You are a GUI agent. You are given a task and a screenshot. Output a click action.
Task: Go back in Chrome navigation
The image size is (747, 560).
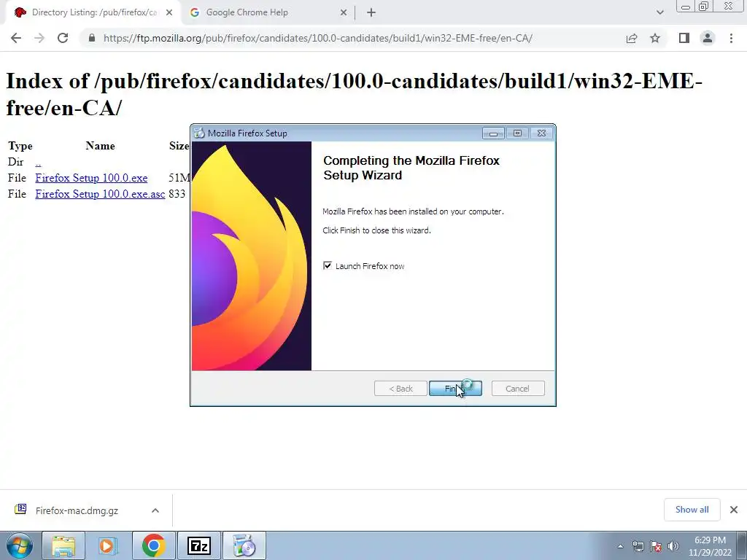point(16,38)
